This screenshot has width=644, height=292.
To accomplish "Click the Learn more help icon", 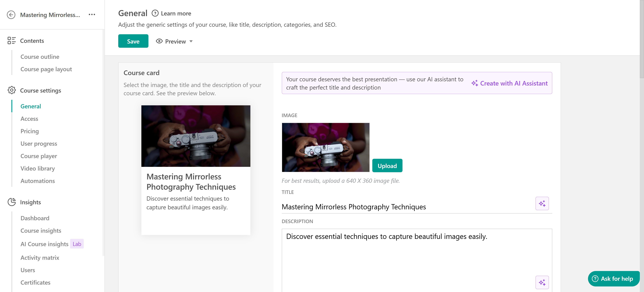I will [155, 13].
